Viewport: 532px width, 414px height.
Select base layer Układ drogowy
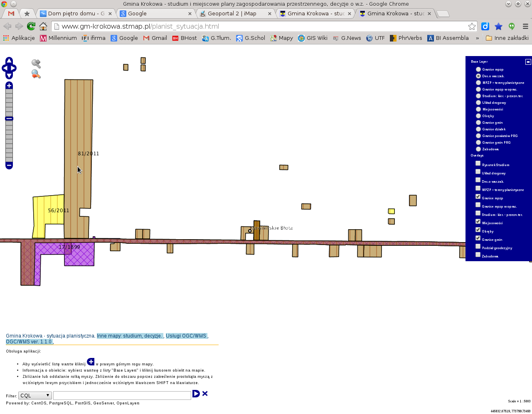pyautogui.click(x=478, y=103)
